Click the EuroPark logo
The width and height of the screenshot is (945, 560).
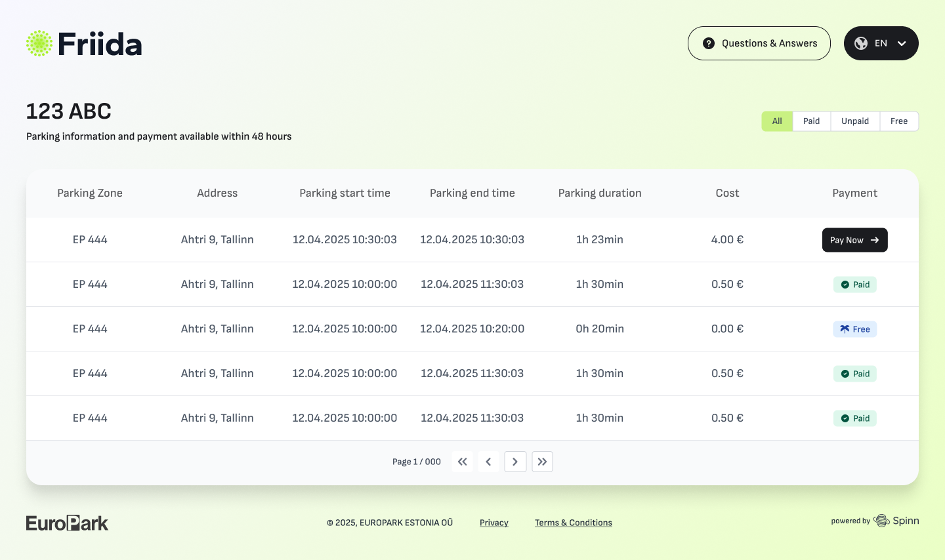[67, 523]
